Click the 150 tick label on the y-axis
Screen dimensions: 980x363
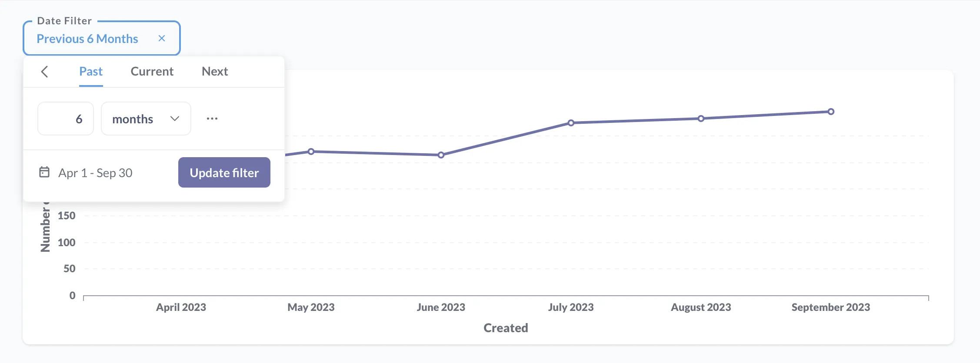(67, 215)
